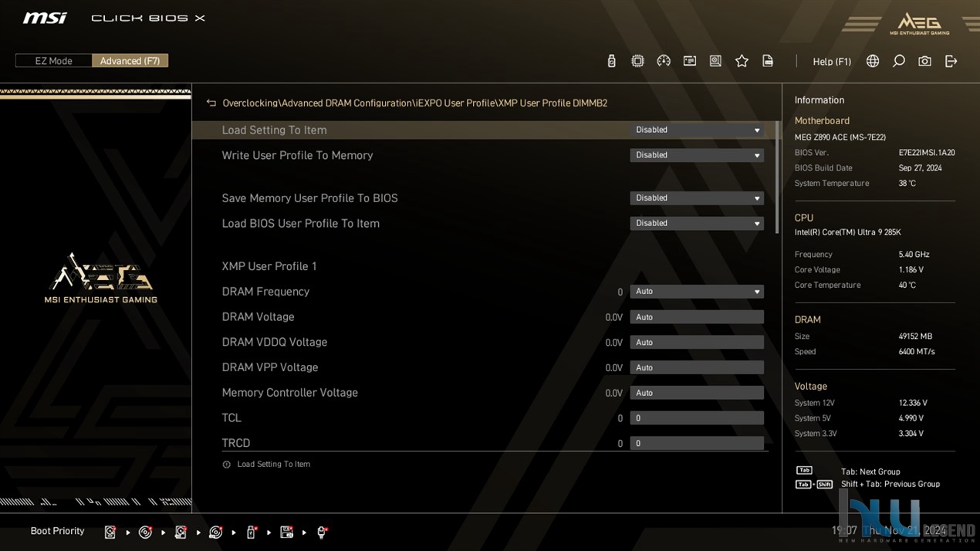Open Load BIOS User Profile To Item dropdown
The image size is (980, 551).
[697, 223]
